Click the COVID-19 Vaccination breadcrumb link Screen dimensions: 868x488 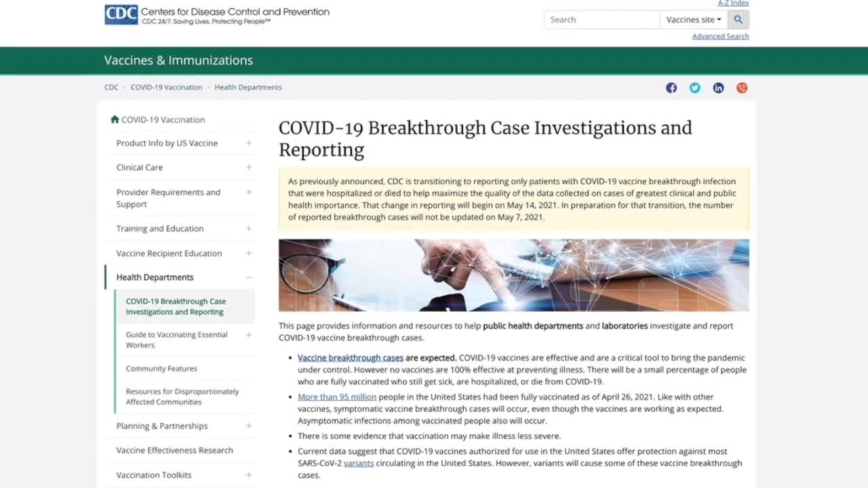click(x=166, y=87)
